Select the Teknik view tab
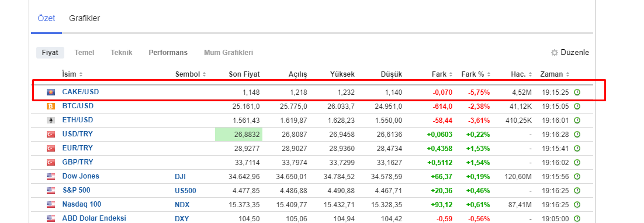Viewport: 644px width, 223px height. pos(121,53)
